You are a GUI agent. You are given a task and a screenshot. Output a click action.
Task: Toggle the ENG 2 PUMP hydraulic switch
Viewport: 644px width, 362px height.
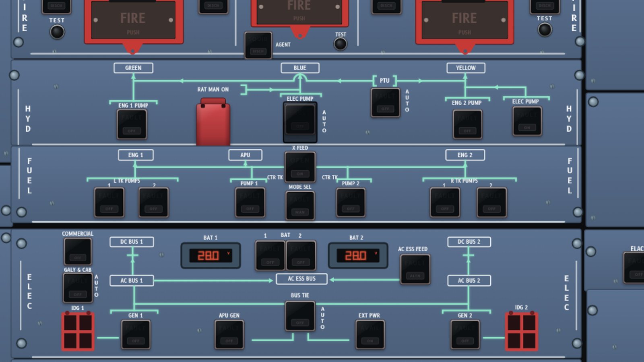467,124
